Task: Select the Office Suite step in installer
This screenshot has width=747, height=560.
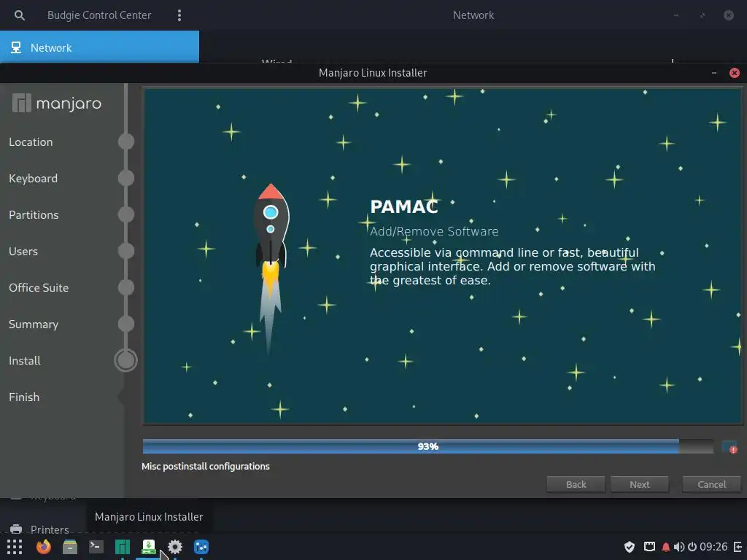Action: (x=39, y=287)
